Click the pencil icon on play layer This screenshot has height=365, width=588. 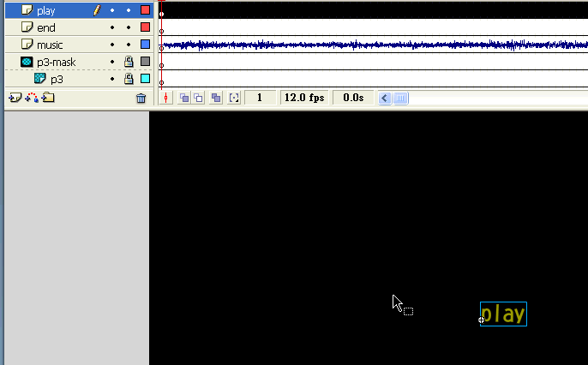tap(97, 10)
